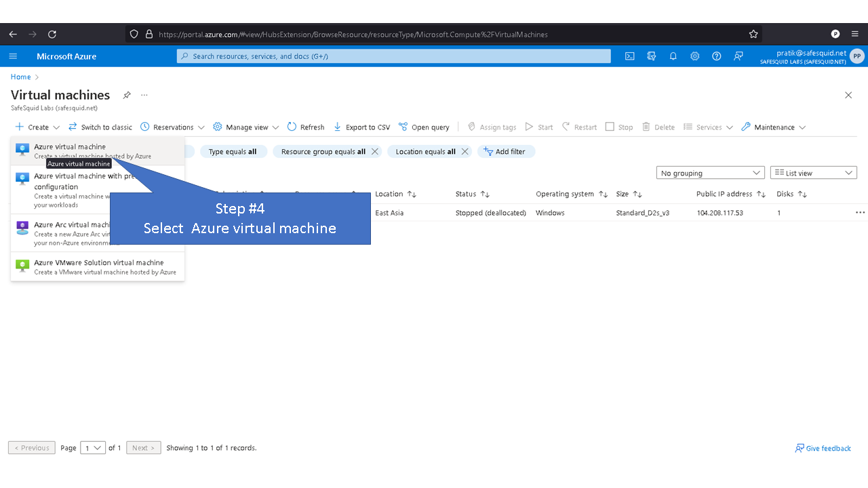Remove Location filter with X
The width and height of the screenshot is (868, 488).
click(x=465, y=152)
